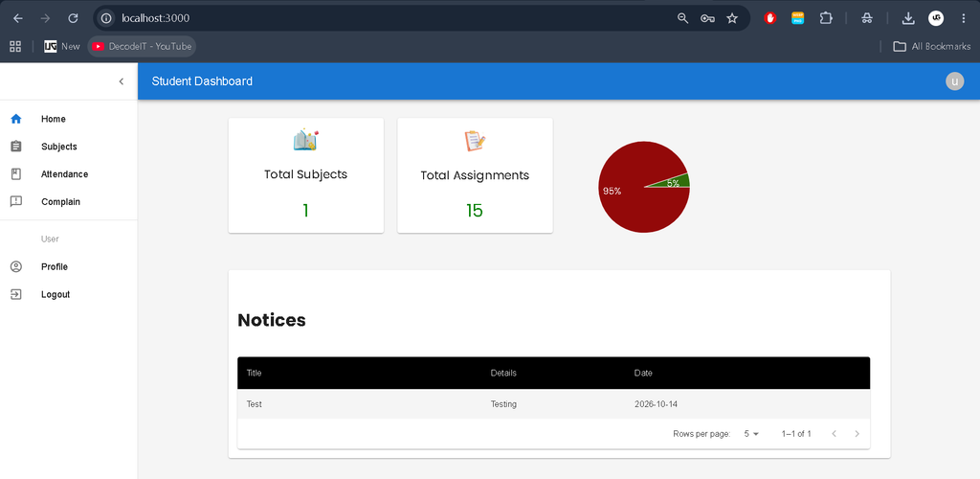Open the Home menu item
The width and height of the screenshot is (980, 479).
(69, 119)
